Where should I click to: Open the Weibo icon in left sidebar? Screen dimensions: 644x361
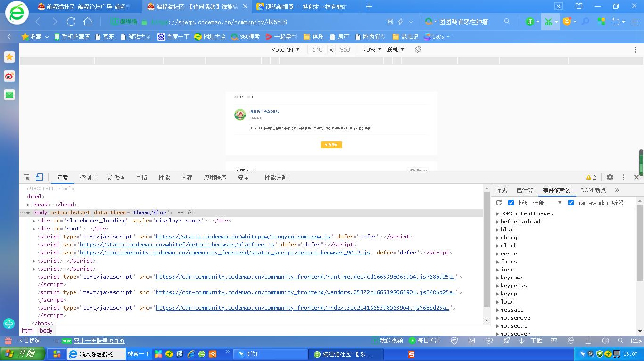[9, 76]
